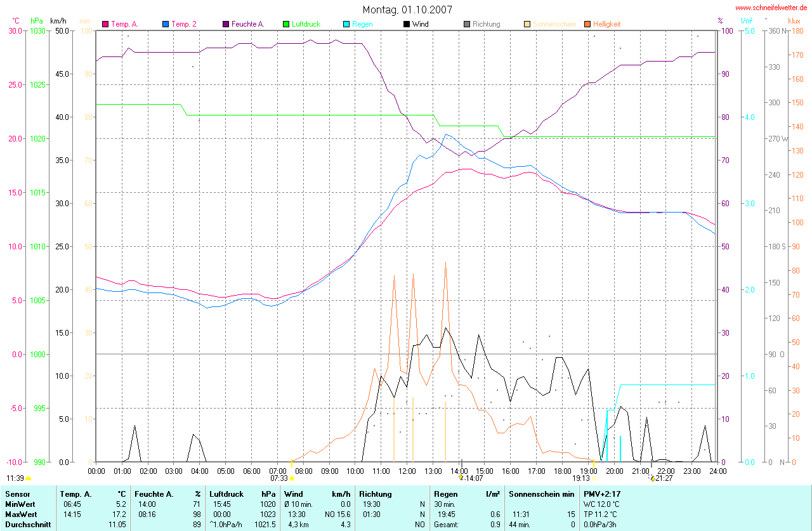Click the cyan Regen legend swatch
Viewport: 812px width, 531px height.
tap(346, 24)
